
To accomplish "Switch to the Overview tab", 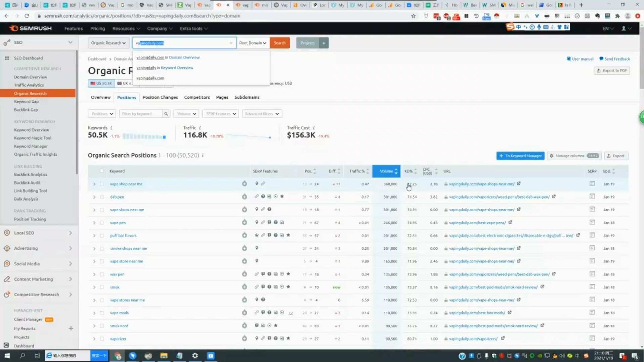I will click(x=100, y=97).
